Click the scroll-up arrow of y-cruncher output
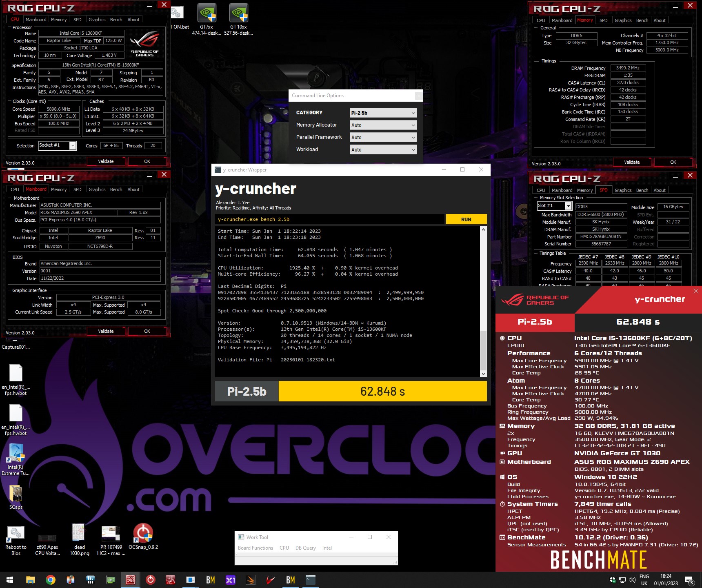The image size is (702, 588). (484, 229)
